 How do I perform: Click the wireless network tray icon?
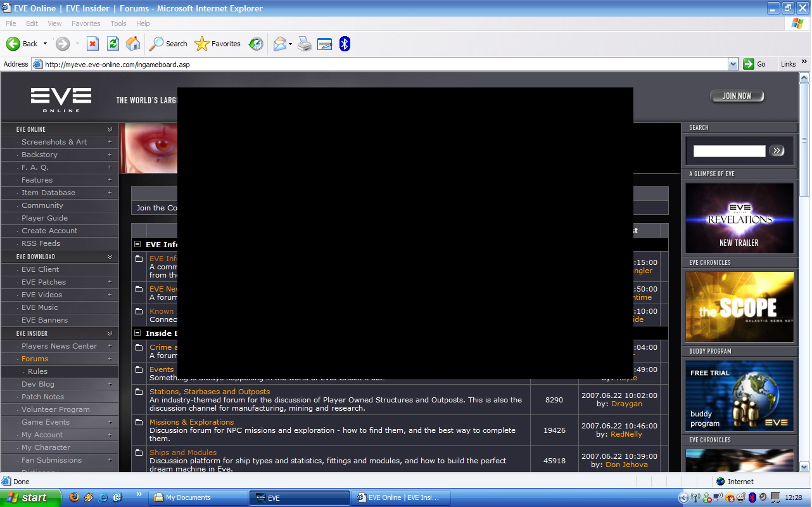(x=695, y=497)
